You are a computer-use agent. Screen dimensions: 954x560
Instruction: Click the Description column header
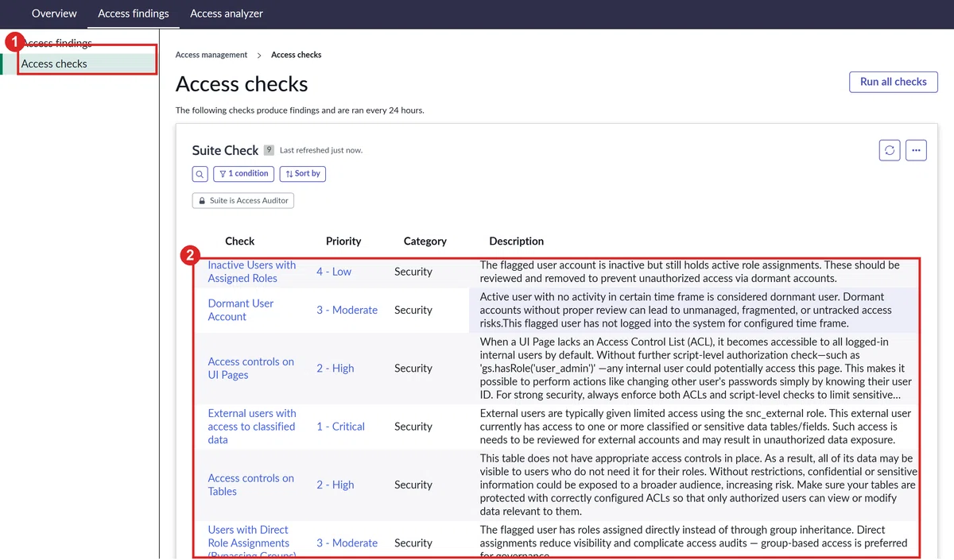coord(517,241)
